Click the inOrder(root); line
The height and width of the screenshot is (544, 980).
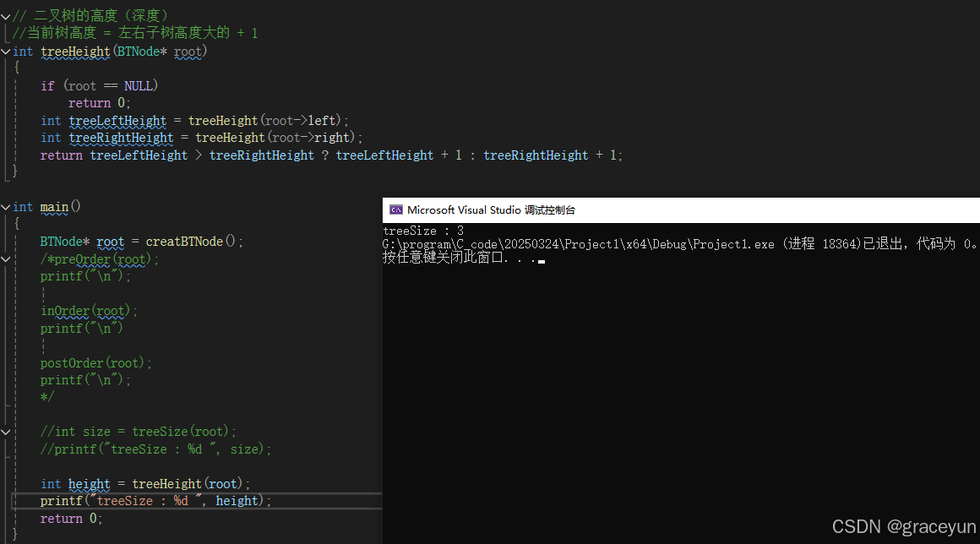pyautogui.click(x=89, y=310)
